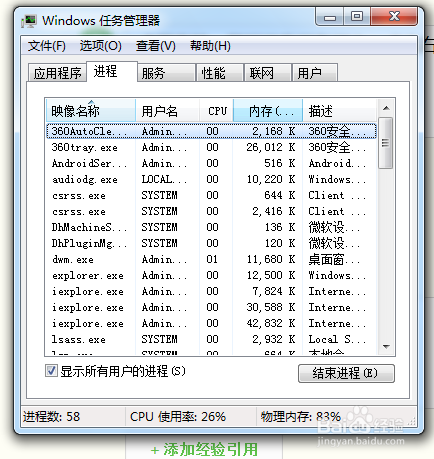Click the 26,012 K memory value
The width and height of the screenshot is (434, 459).
click(x=271, y=147)
